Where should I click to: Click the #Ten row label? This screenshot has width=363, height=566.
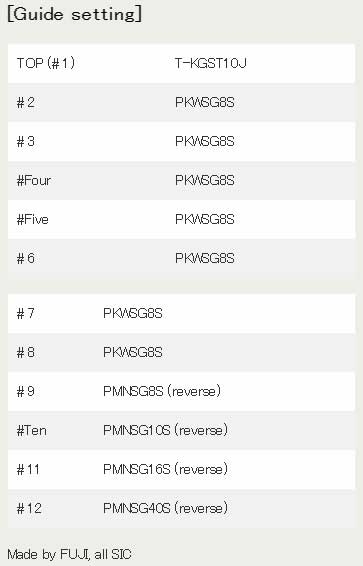(31, 430)
